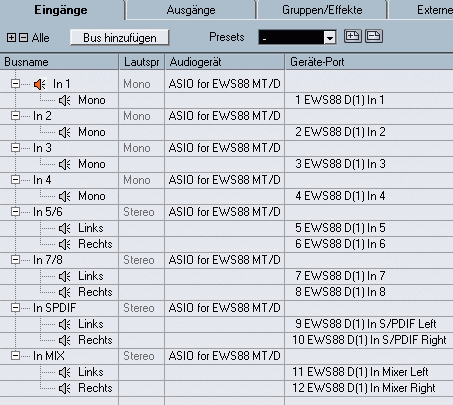Click speaker icon of In 3 Mono channel
453x405 pixels.
click(x=65, y=164)
